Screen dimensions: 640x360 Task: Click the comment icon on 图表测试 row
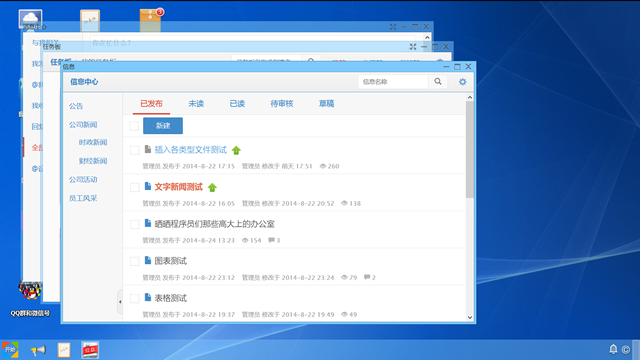(x=367, y=277)
